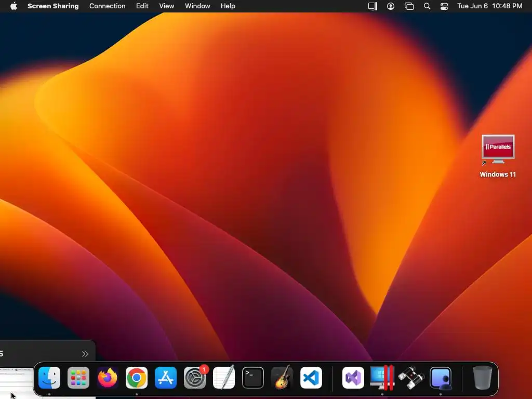The height and width of the screenshot is (399, 532).
Task: Open purple Visual Studio icon in Dock
Action: [x=353, y=378]
